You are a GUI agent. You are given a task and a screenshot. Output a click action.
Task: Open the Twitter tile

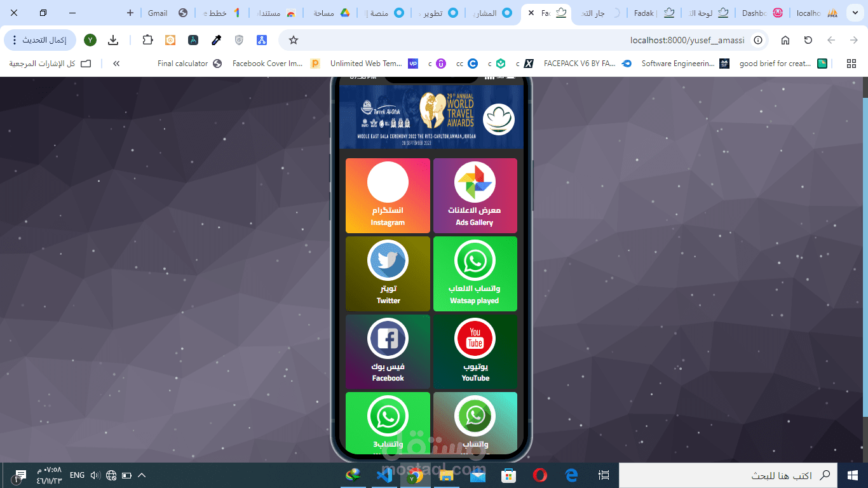[x=388, y=274]
